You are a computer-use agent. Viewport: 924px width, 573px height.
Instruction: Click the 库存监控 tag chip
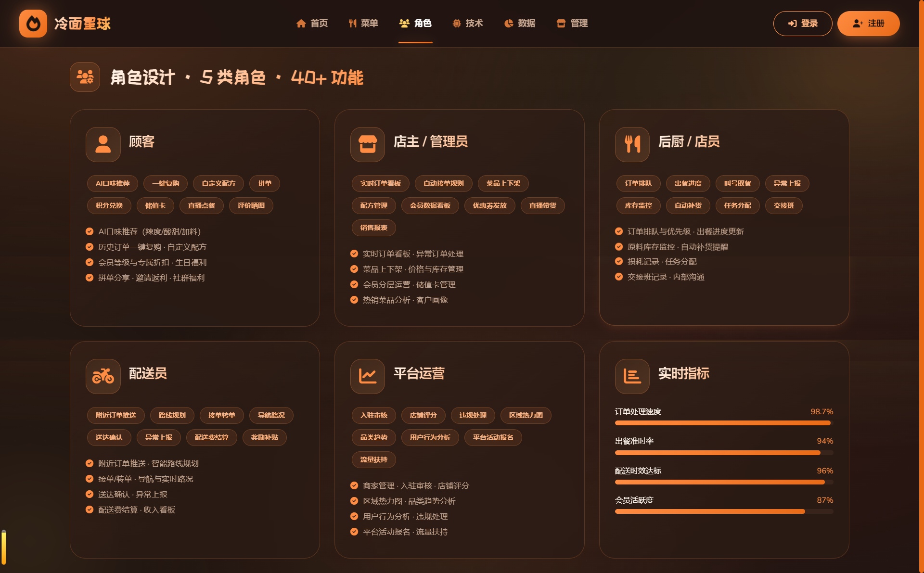[639, 205]
